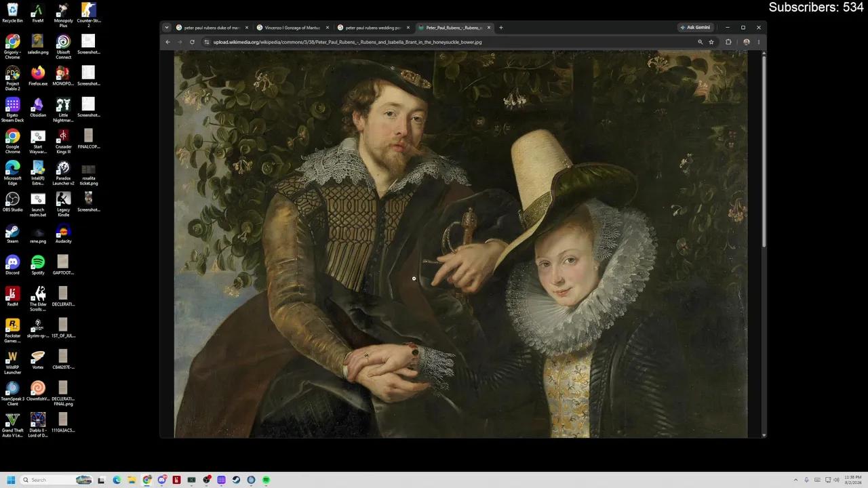
Task: Launch the Grand Theft Auto V desktop shortcut
Action: click(12, 425)
